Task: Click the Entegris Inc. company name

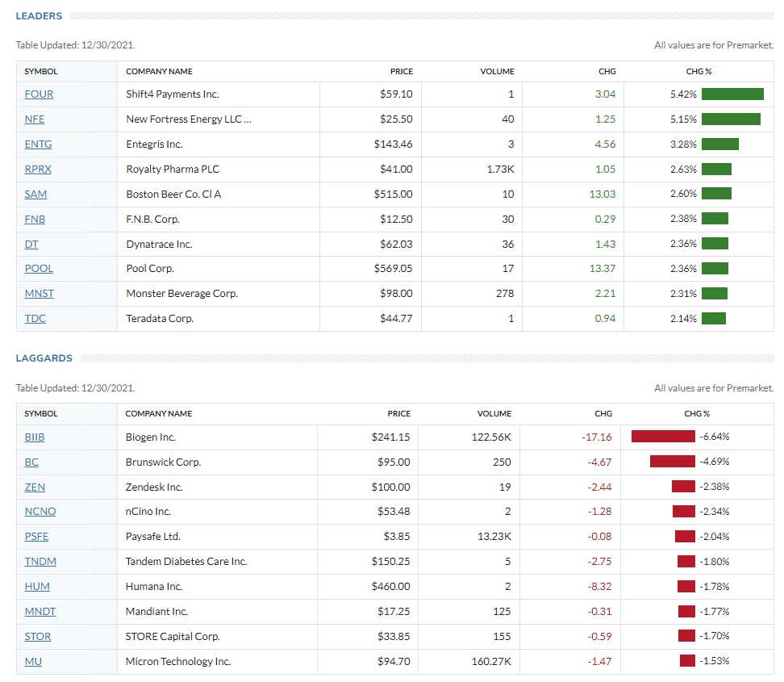Action: tap(154, 144)
